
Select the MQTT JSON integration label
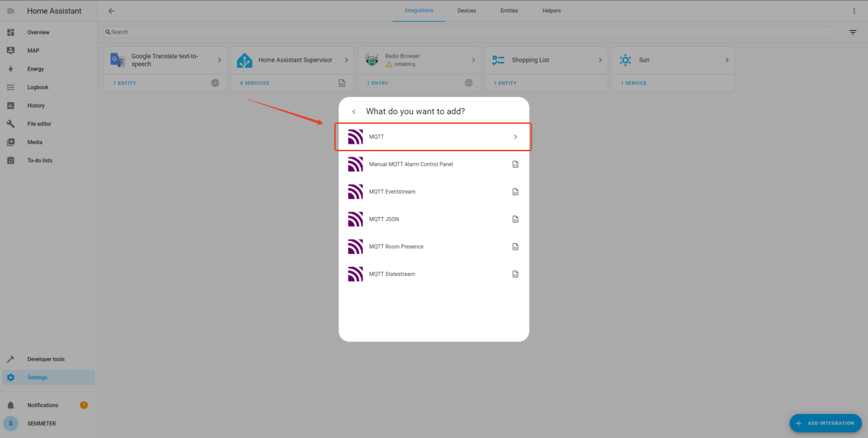[384, 219]
